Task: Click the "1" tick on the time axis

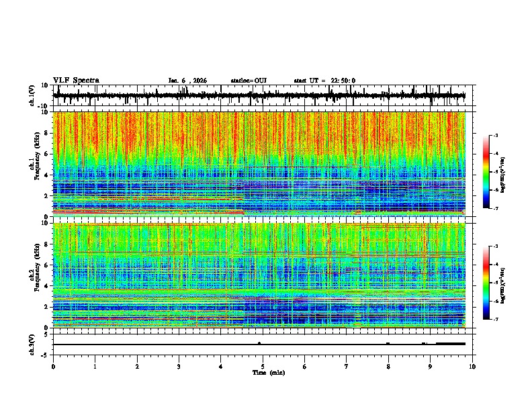Action: (x=95, y=367)
